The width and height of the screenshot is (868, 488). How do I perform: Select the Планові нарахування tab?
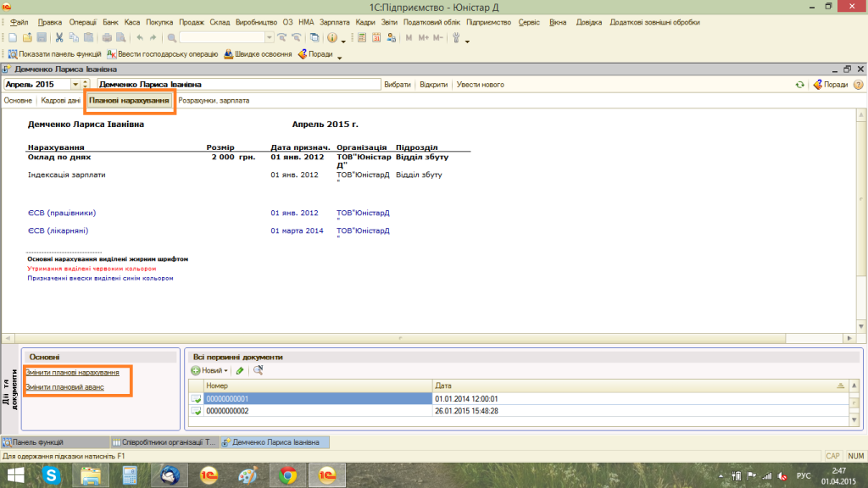click(129, 101)
